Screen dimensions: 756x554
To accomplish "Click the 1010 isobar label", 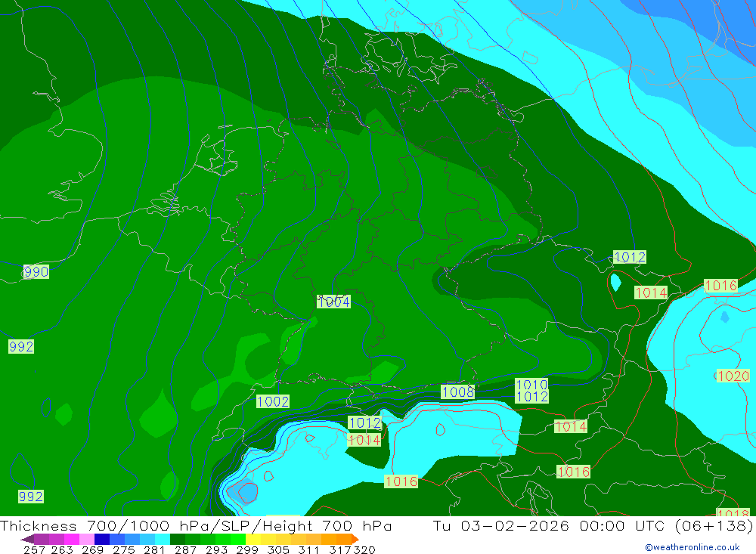I will (531, 384).
